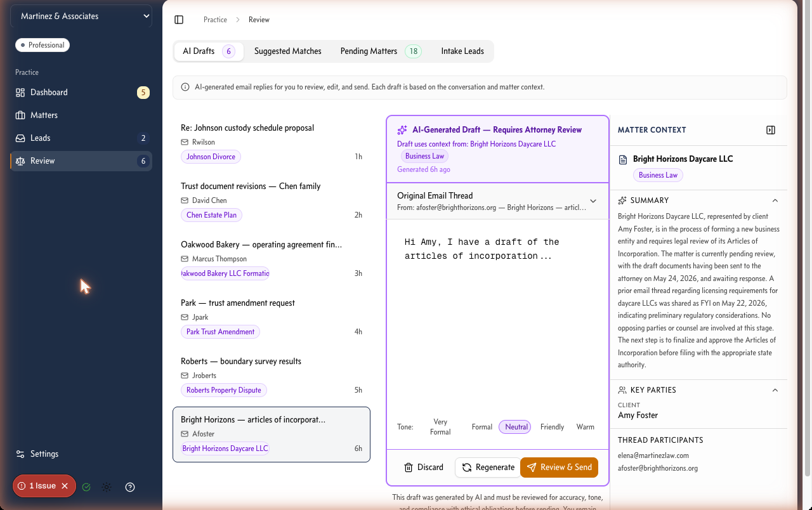Click the envelope icon beside Jpark
812x510 pixels.
[185, 317]
